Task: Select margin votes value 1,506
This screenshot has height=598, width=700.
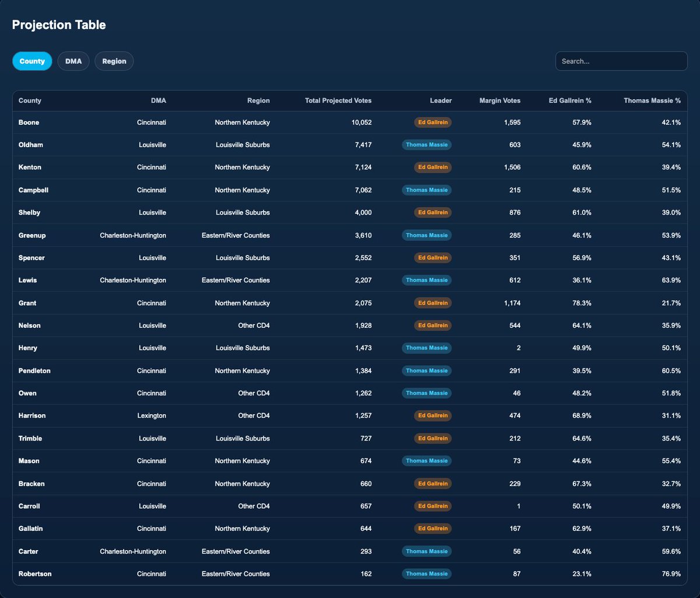Action: [512, 167]
